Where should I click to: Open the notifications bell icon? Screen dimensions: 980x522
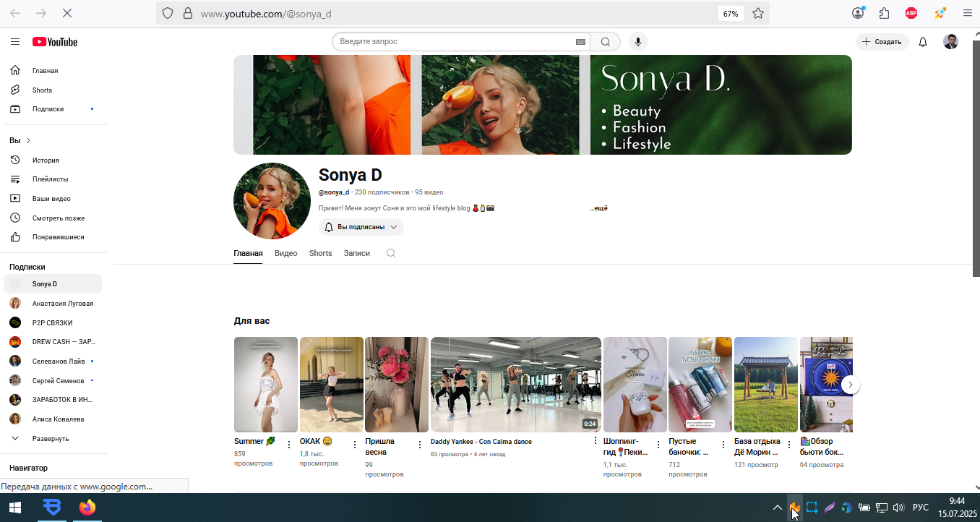point(923,42)
